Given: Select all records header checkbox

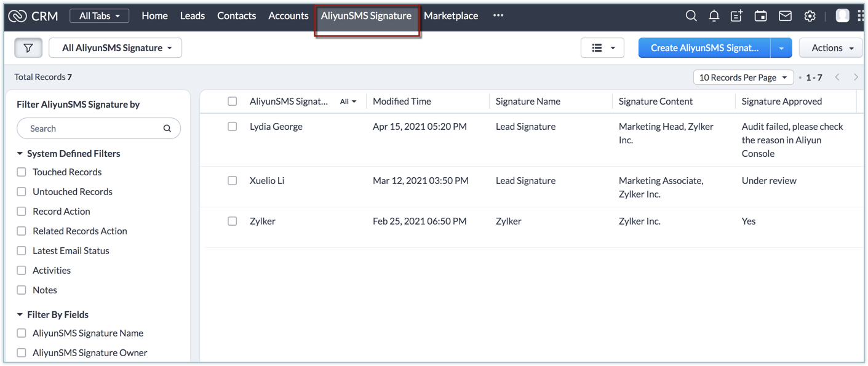Looking at the screenshot, I should [x=233, y=101].
